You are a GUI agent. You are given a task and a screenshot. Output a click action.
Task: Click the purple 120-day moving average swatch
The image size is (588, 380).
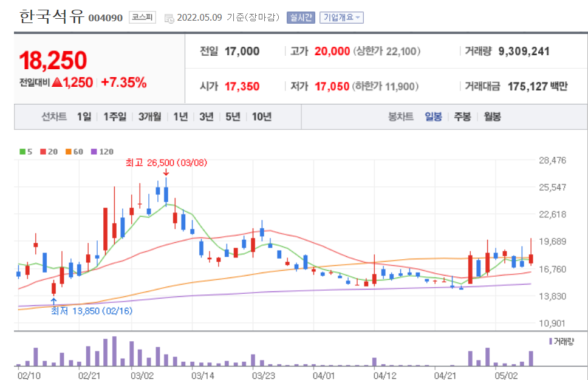pyautogui.click(x=94, y=152)
